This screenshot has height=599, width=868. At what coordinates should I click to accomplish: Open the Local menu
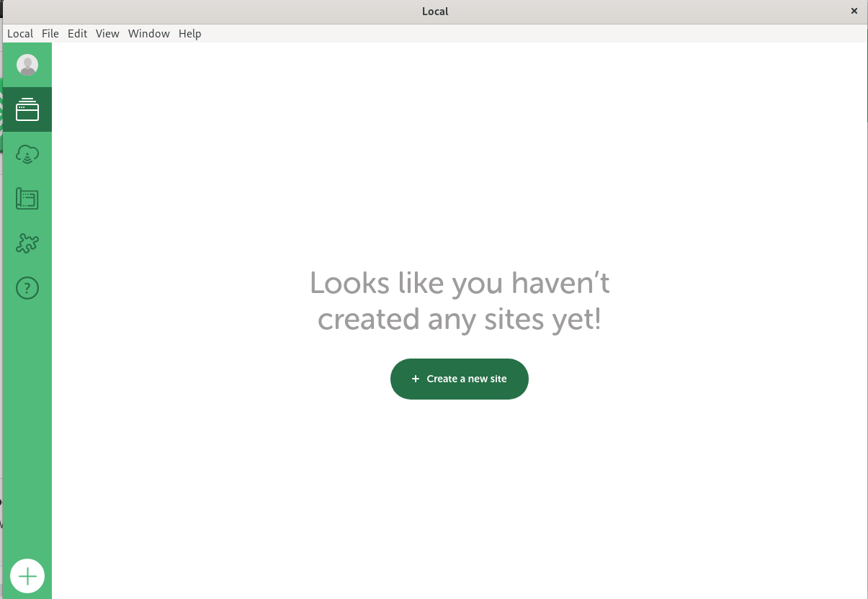pyautogui.click(x=20, y=34)
